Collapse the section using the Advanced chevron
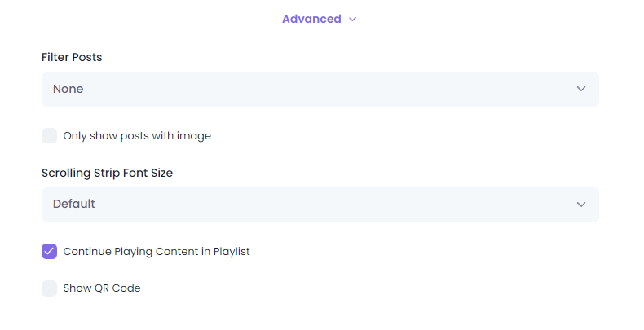 click(352, 20)
